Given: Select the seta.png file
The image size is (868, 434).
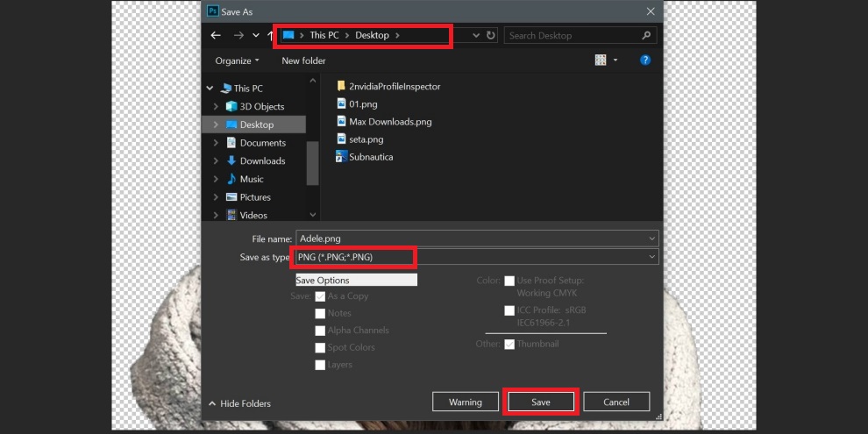Looking at the screenshot, I should coord(359,139).
